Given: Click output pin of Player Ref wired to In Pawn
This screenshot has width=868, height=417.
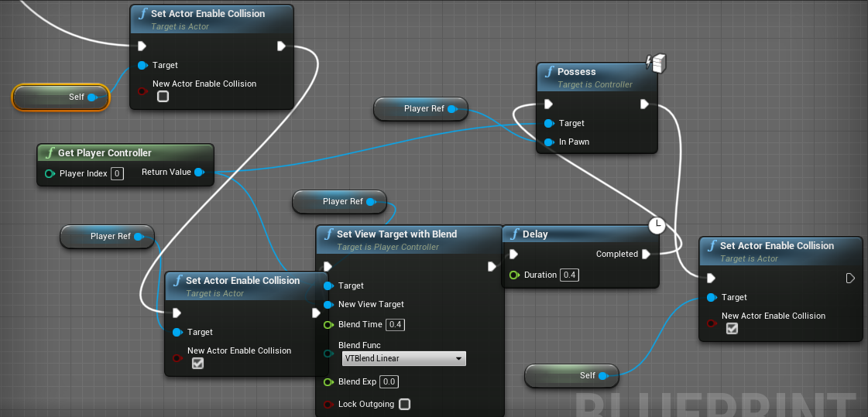Looking at the screenshot, I should (x=451, y=109).
